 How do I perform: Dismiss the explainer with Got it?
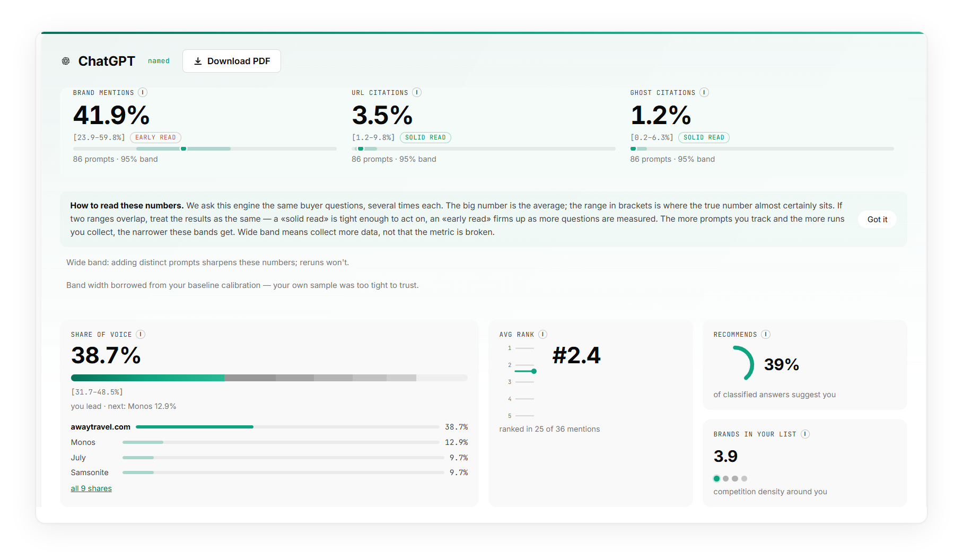pos(877,219)
